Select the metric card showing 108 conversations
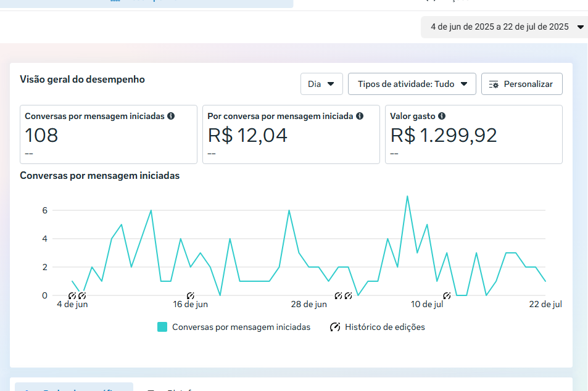 pyautogui.click(x=108, y=134)
